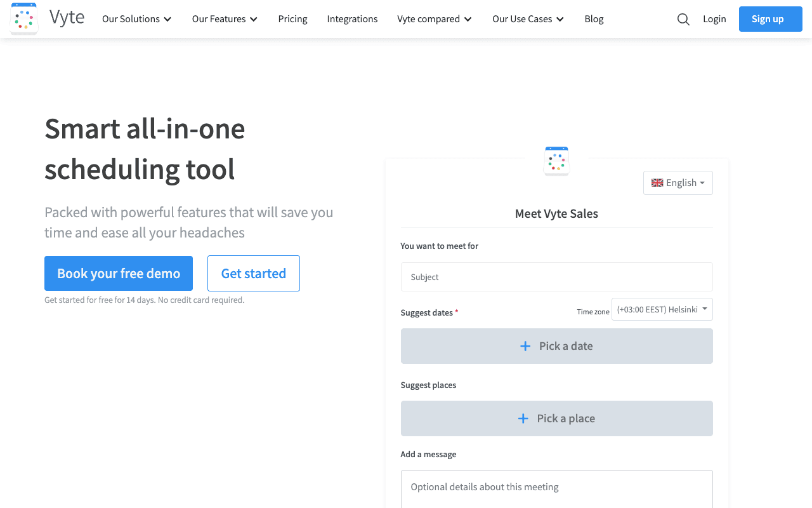
Task: Expand the Vyte compared menu
Action: [x=435, y=19]
